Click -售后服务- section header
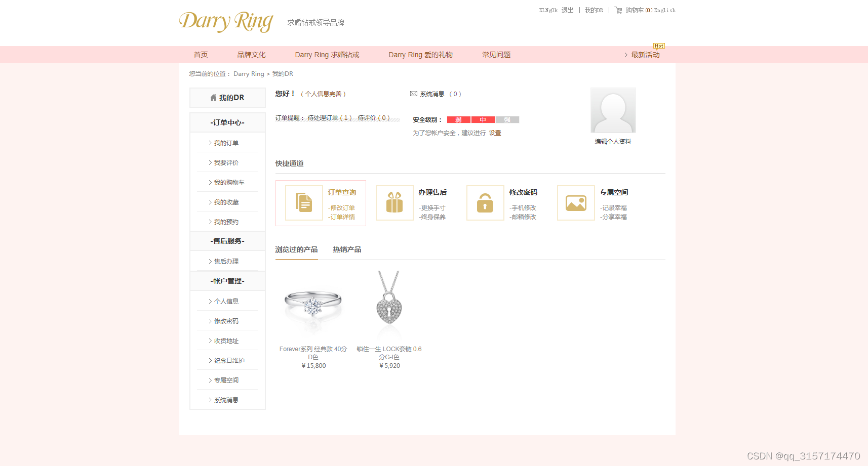This screenshot has height=466, width=868. (227, 241)
